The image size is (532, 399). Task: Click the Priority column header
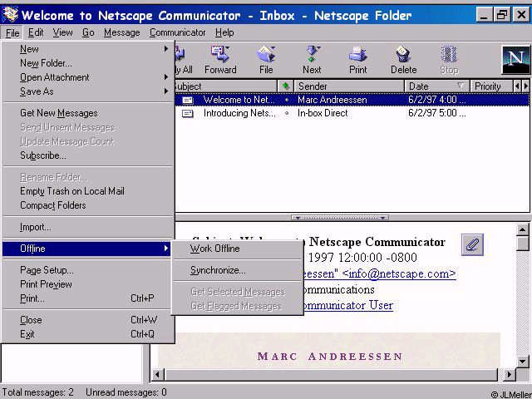point(491,86)
